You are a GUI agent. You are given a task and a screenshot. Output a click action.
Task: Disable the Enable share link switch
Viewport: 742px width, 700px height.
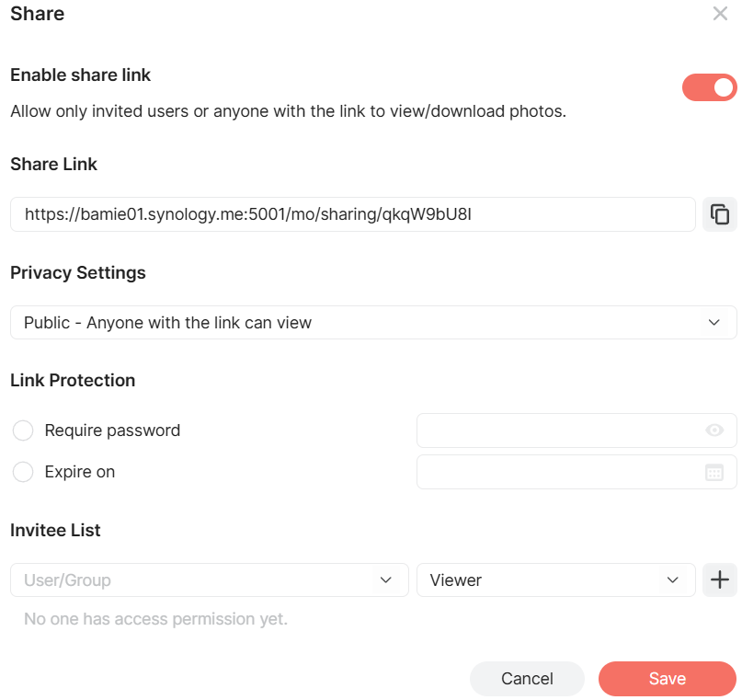point(709,87)
